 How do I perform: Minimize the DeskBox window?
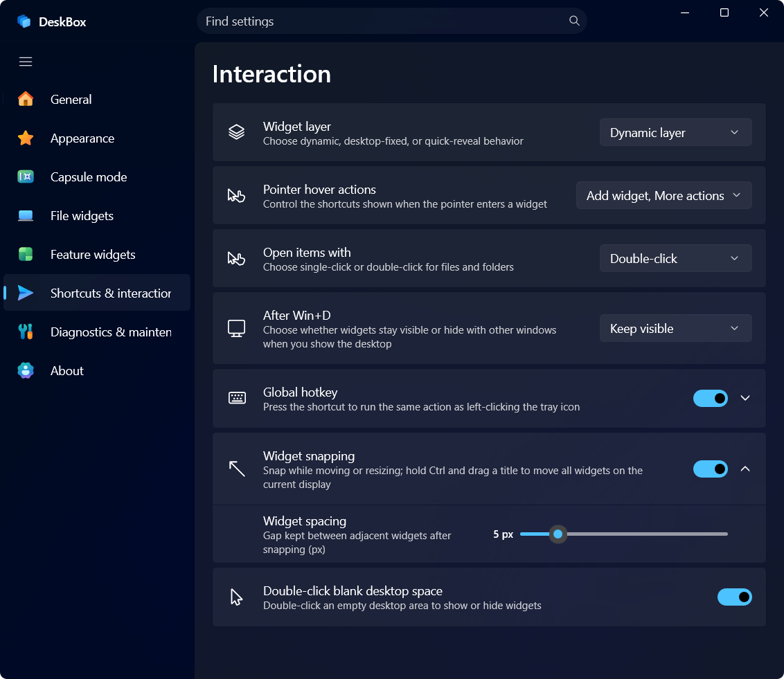pyautogui.click(x=685, y=12)
